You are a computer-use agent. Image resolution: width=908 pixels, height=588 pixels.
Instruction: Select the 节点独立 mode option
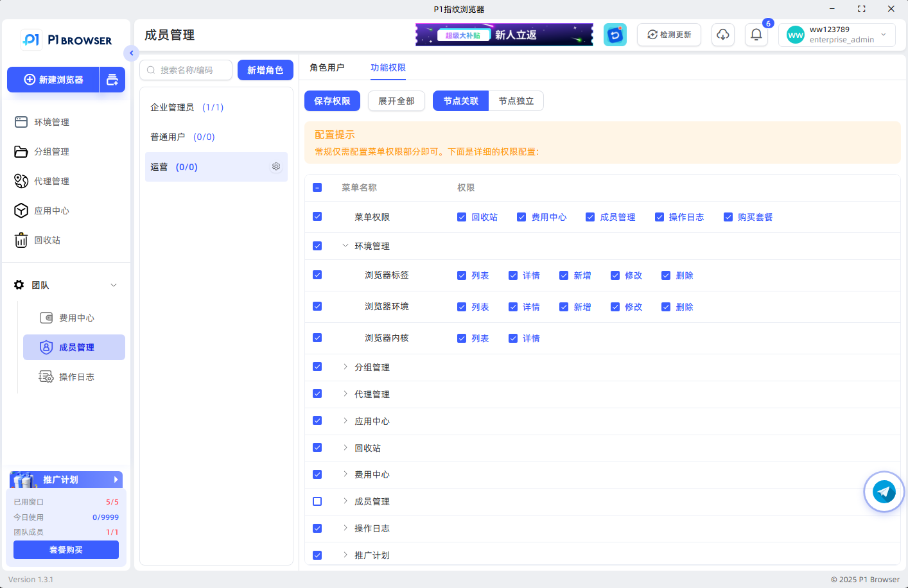[516, 101]
